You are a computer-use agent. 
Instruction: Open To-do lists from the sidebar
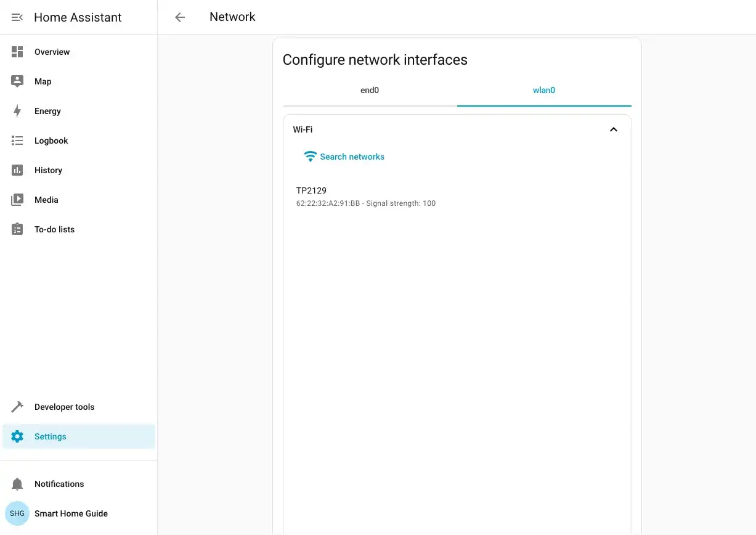point(79,229)
